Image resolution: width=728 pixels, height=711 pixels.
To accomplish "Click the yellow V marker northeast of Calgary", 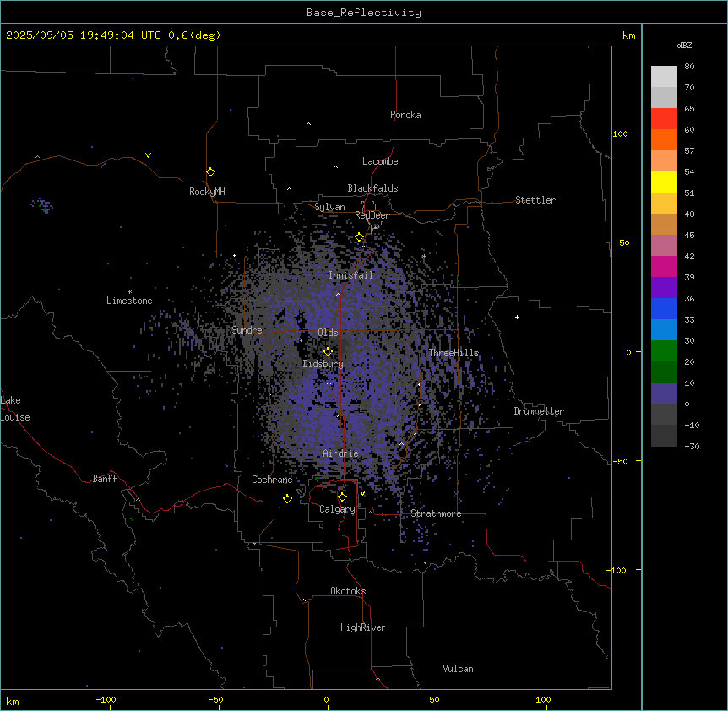I will (362, 493).
